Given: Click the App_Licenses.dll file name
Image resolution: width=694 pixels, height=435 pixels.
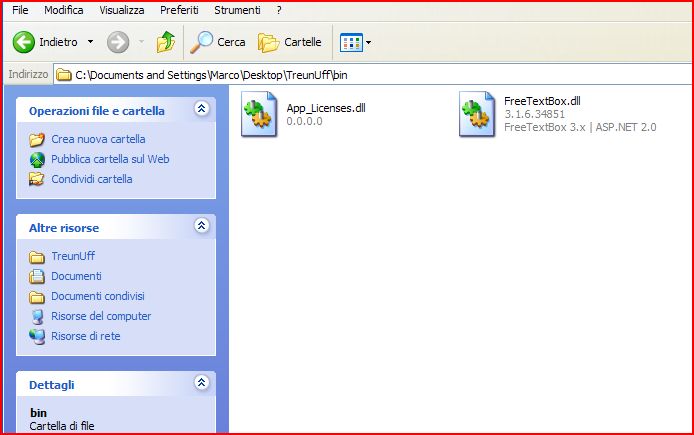Looking at the screenshot, I should click(326, 108).
